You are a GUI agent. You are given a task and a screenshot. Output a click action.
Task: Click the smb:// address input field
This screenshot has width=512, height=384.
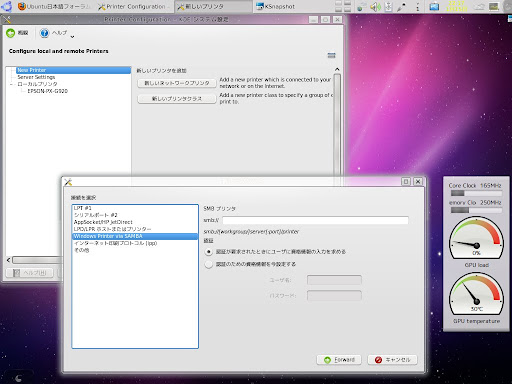click(x=315, y=220)
